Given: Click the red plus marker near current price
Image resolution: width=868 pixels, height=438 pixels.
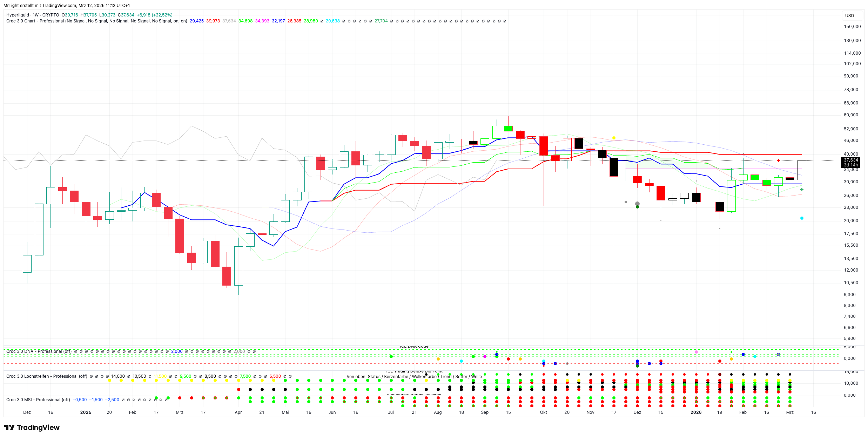Looking at the screenshot, I should (778, 160).
